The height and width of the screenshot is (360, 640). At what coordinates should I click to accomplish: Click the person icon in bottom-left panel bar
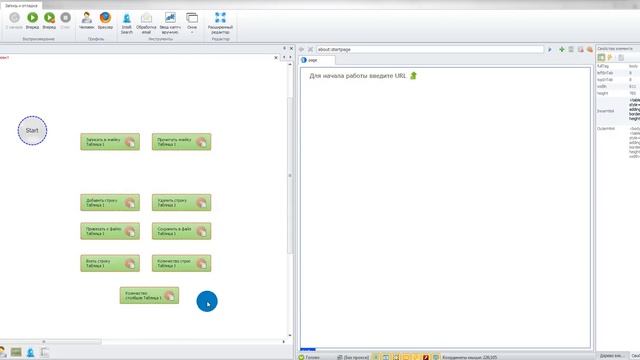pos(2,352)
